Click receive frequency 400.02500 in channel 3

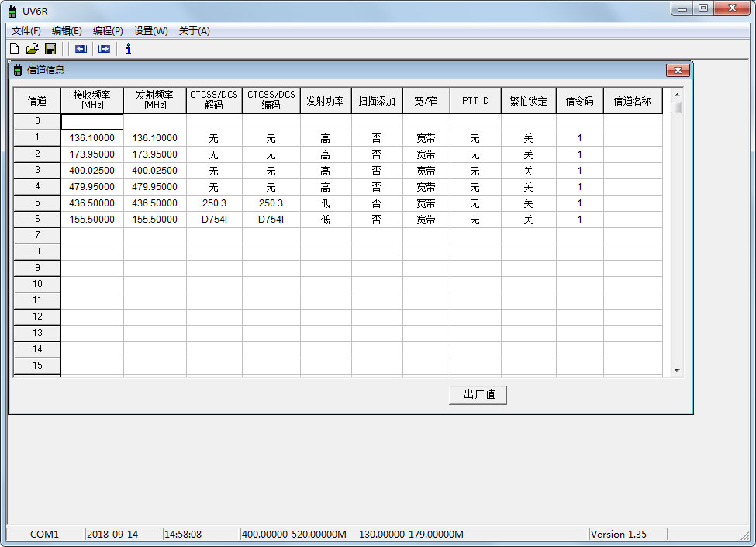92,171
